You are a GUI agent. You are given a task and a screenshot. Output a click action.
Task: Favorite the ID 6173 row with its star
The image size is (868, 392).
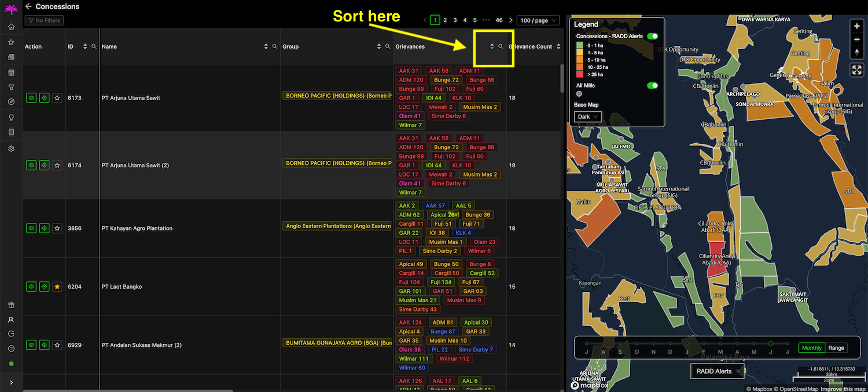(x=57, y=98)
